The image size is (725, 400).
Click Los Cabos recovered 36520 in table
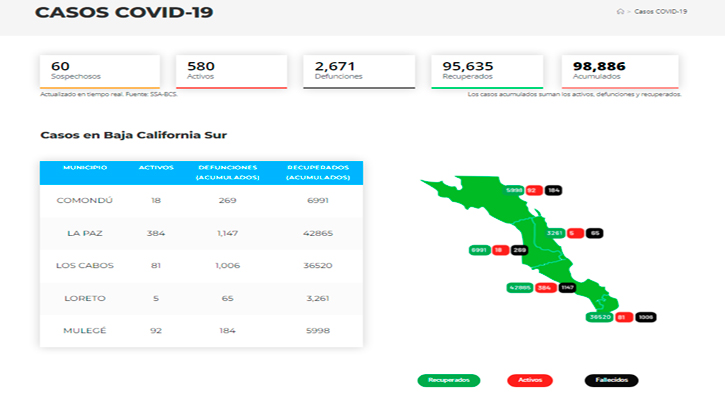coord(318,266)
